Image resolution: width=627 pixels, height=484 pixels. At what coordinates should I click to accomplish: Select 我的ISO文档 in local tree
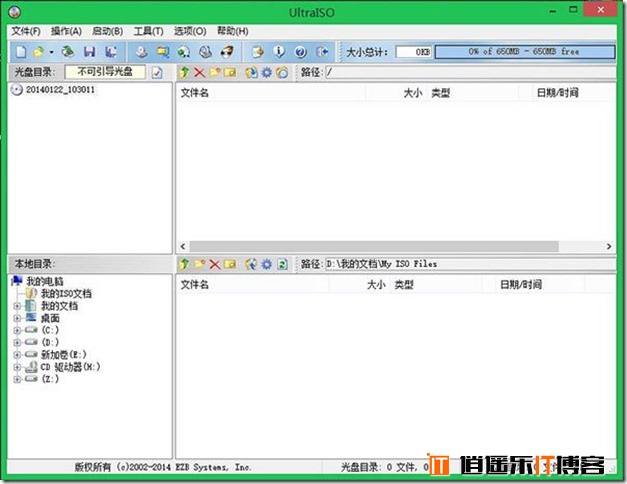[66, 294]
